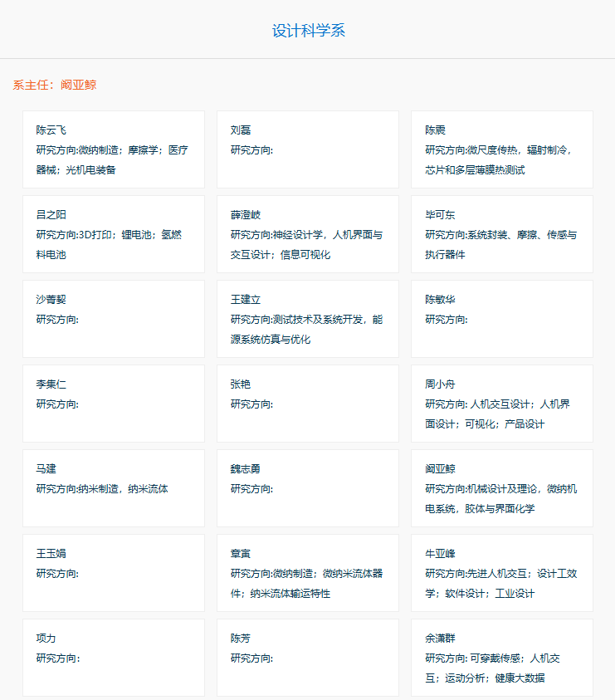Click 王玉娟's faculty name
615x700 pixels.
(x=51, y=554)
